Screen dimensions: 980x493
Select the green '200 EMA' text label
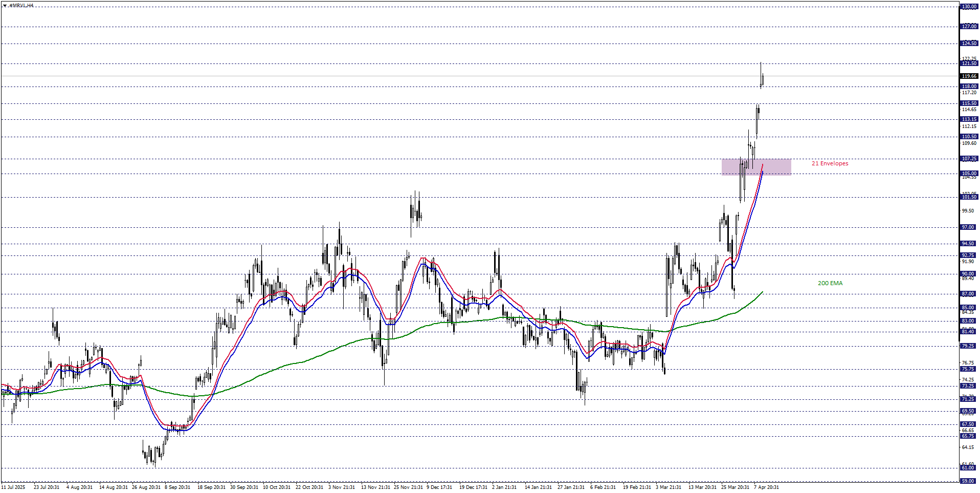[830, 283]
